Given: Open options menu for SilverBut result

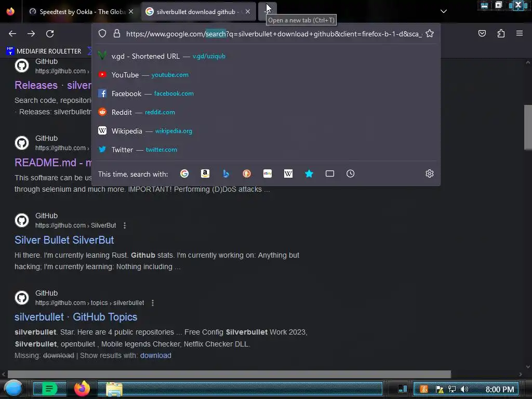Looking at the screenshot, I should (125, 225).
